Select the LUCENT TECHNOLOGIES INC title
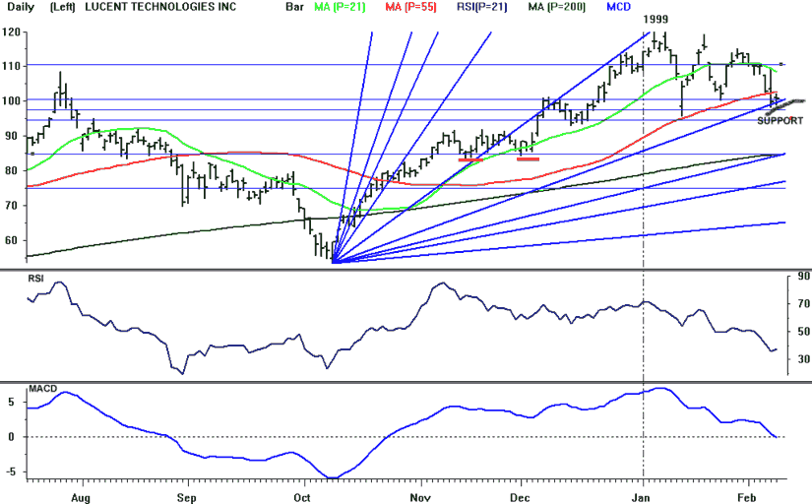The image size is (812, 504). [160, 7]
